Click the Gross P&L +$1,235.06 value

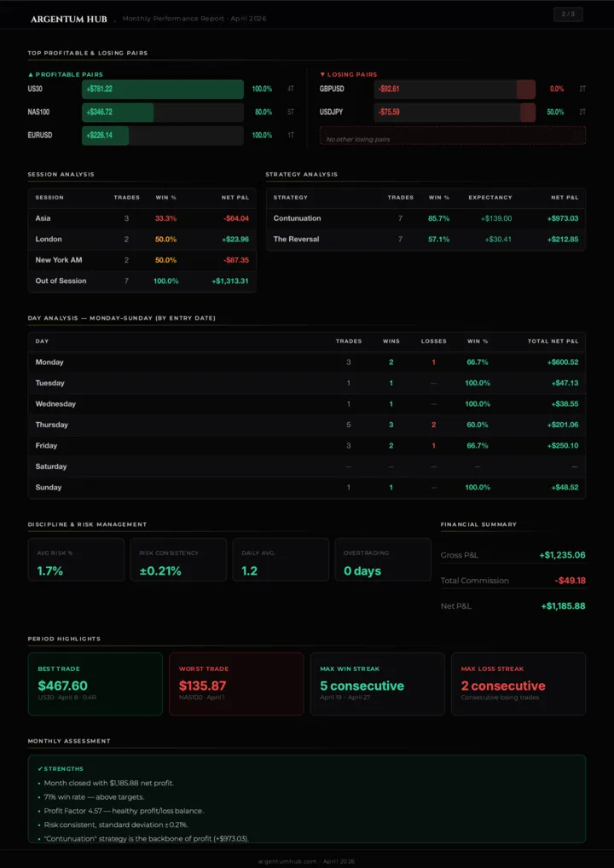562,555
